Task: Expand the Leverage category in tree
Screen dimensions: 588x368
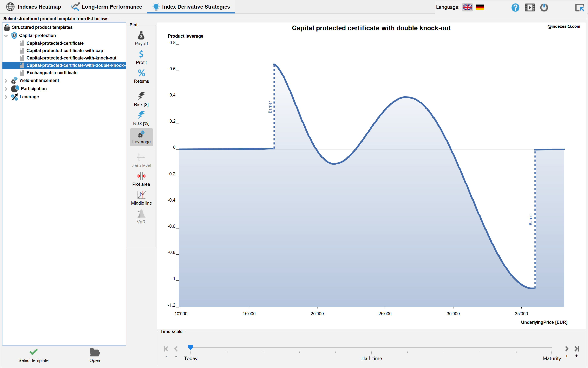Action: pos(6,97)
